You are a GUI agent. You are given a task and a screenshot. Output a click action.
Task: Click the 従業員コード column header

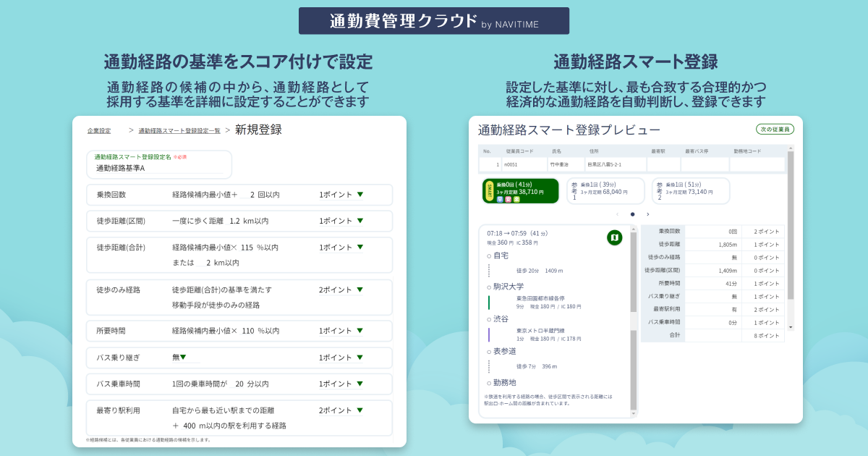point(519,151)
